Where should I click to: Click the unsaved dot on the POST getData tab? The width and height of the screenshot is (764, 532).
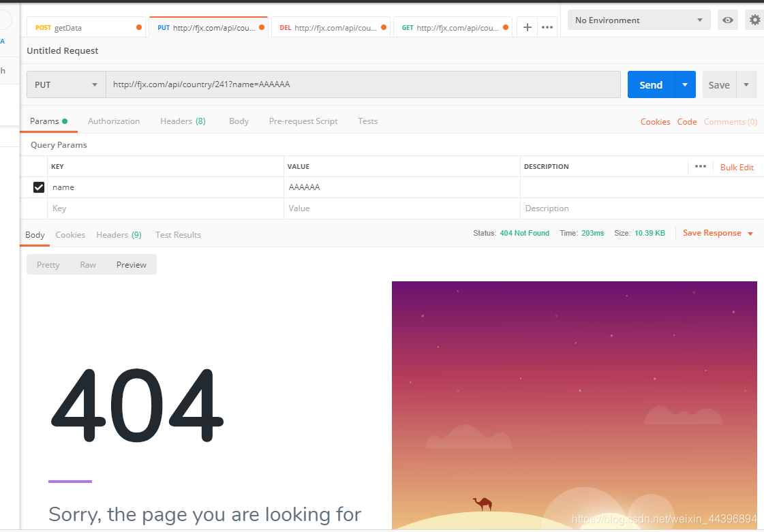pyautogui.click(x=139, y=28)
